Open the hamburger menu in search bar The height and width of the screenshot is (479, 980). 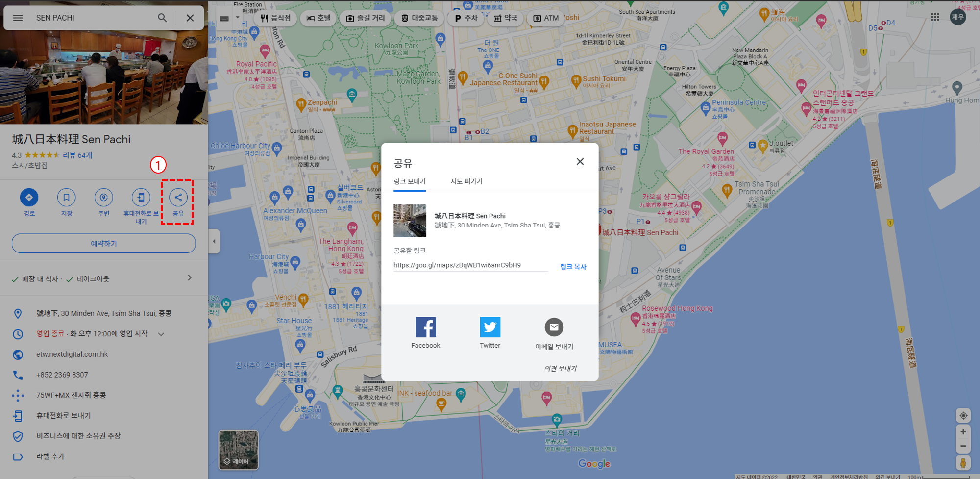pos(18,18)
